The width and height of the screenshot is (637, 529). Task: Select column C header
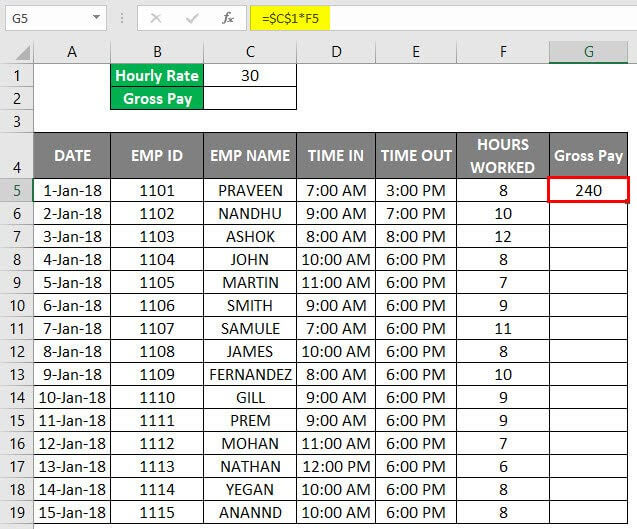pos(250,52)
